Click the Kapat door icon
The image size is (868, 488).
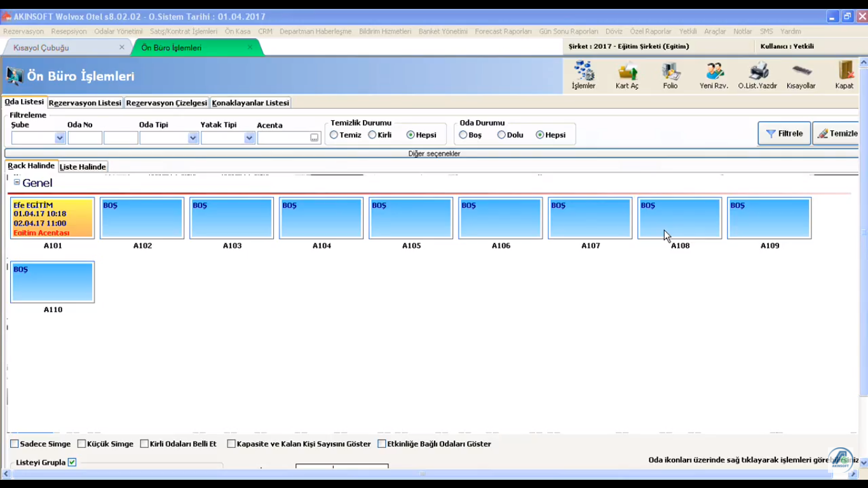click(844, 75)
